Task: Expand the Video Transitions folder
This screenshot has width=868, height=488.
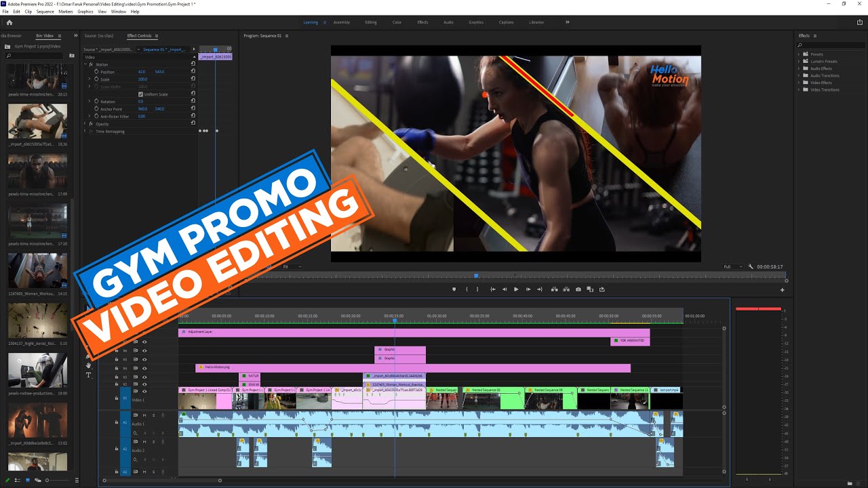Action: coord(800,89)
